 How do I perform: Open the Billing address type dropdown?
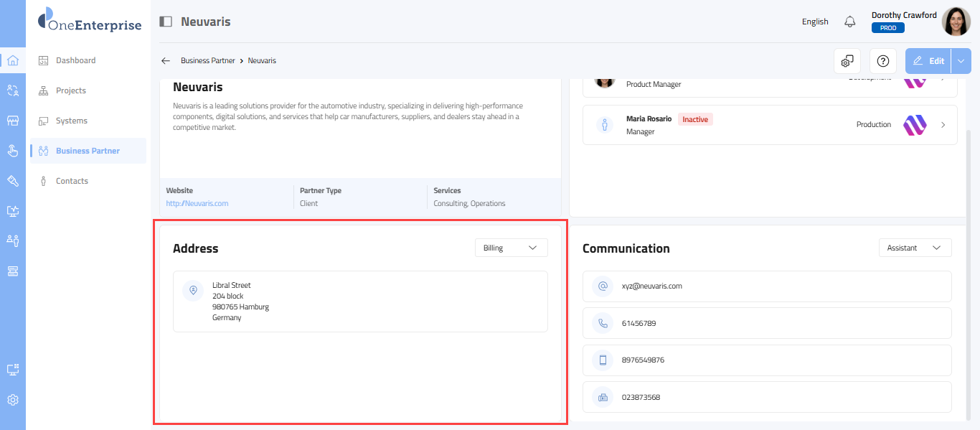(511, 248)
